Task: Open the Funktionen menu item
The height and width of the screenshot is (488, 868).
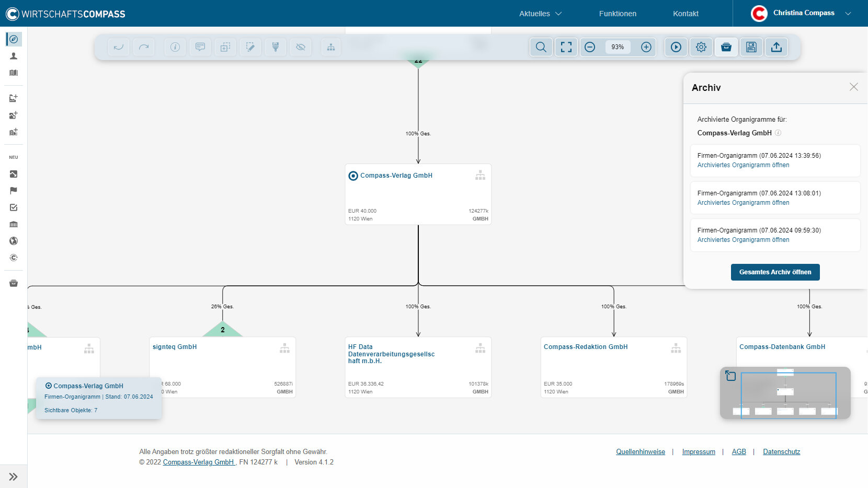Action: [618, 14]
